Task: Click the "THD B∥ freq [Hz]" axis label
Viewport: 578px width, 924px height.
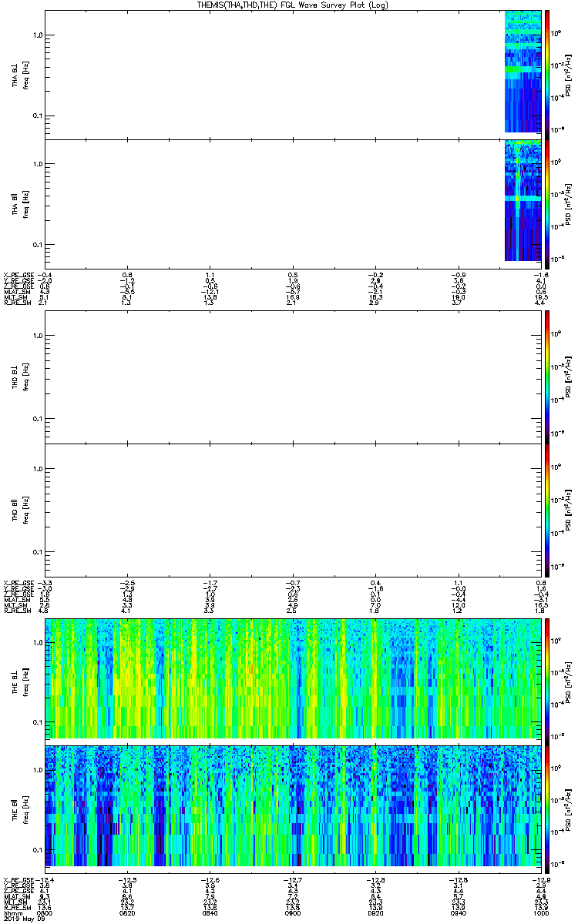Action: click(x=20, y=511)
